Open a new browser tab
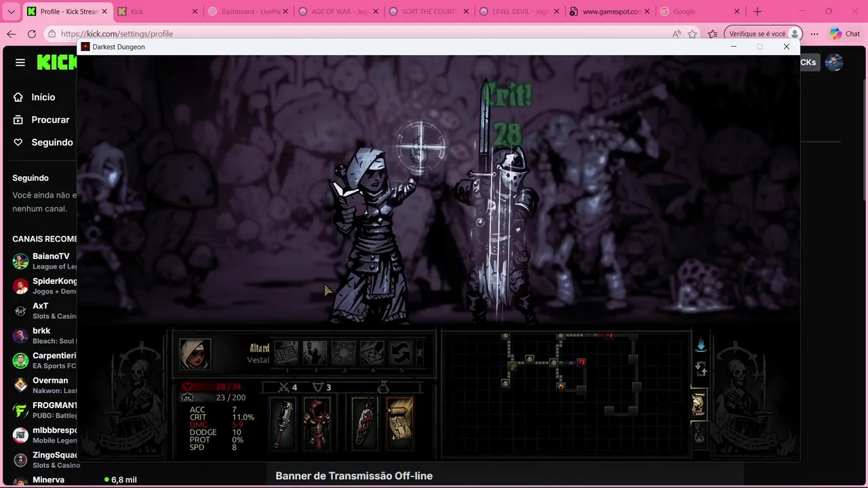Image resolution: width=868 pixels, height=488 pixels. click(x=757, y=12)
